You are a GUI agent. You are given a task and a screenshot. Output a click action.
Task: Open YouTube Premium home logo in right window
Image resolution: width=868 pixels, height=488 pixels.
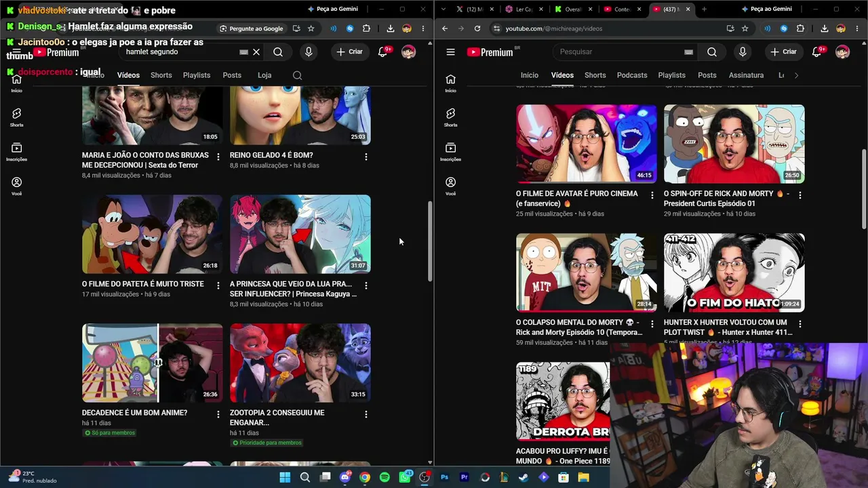click(490, 52)
